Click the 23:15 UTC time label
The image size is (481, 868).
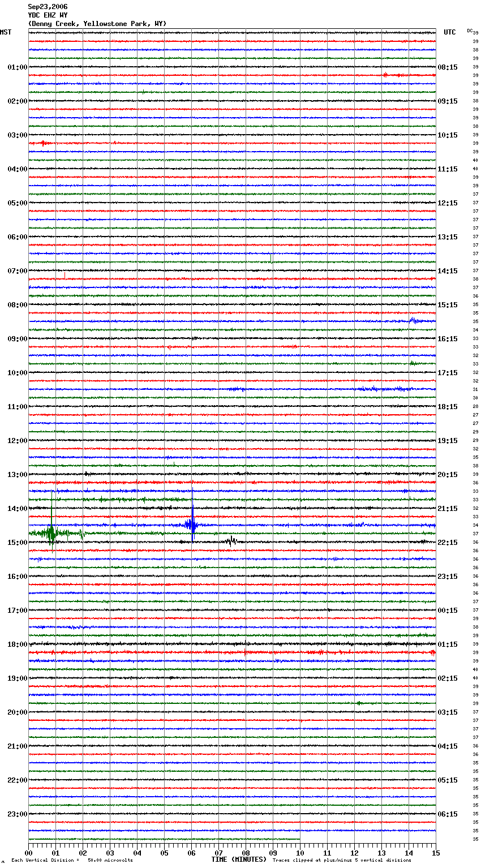coord(448,577)
